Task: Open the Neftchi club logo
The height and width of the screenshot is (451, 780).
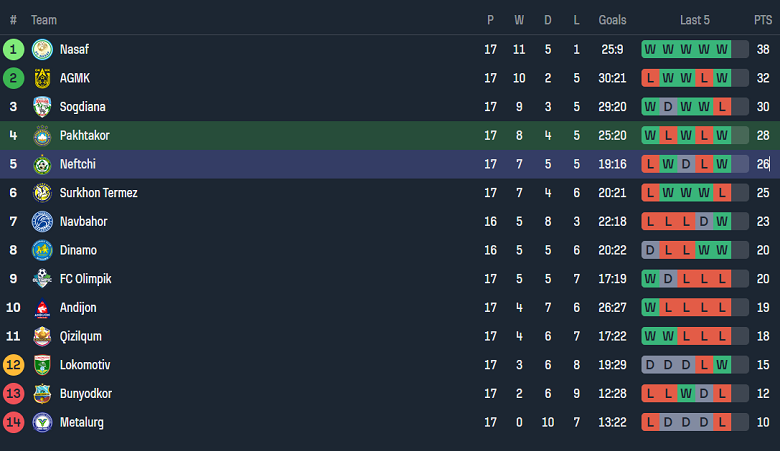Action: click(x=42, y=164)
